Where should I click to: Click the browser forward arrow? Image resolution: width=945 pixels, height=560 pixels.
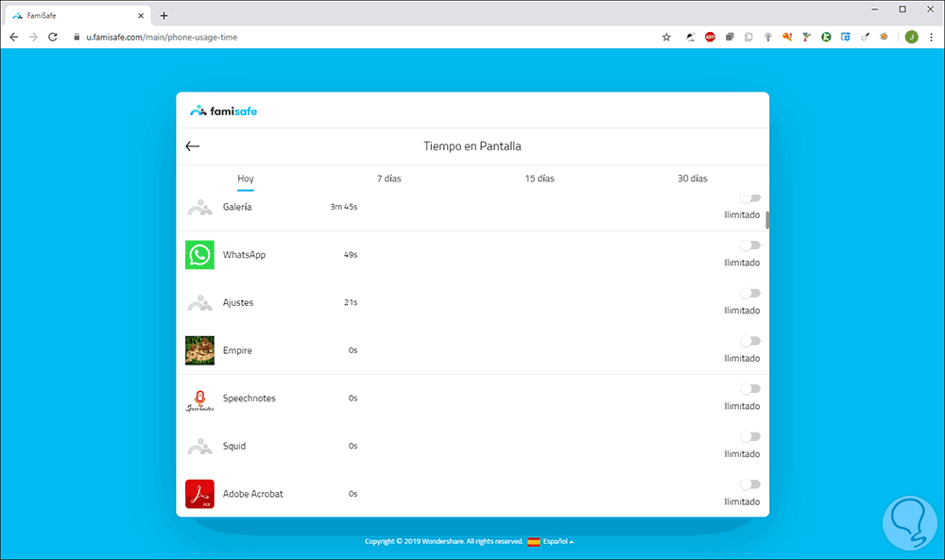(x=33, y=37)
